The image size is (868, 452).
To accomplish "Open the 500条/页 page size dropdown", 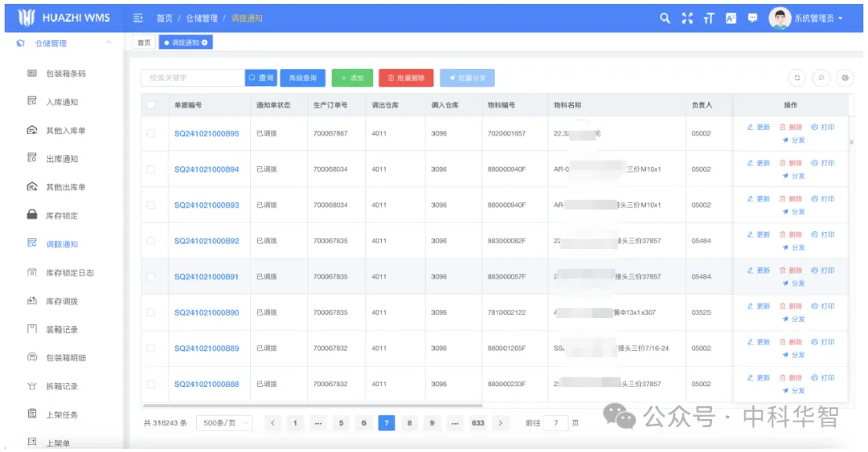I will 224,423.
